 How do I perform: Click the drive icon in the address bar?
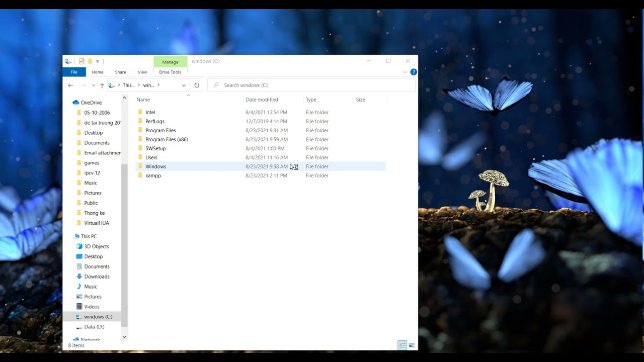pos(112,85)
